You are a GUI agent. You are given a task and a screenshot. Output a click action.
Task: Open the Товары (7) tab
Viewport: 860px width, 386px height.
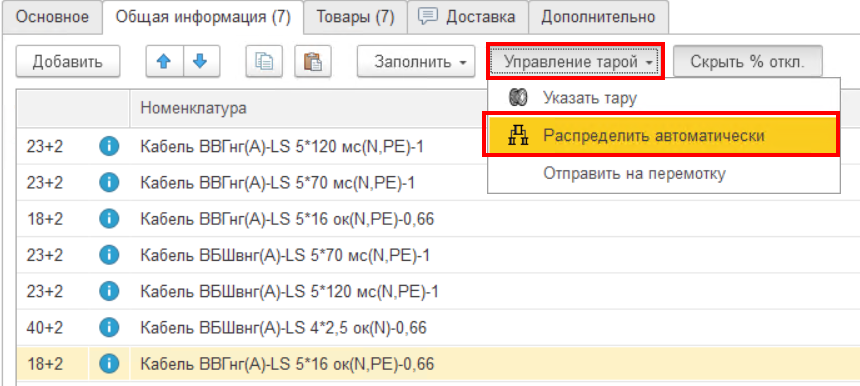pyautogui.click(x=355, y=17)
